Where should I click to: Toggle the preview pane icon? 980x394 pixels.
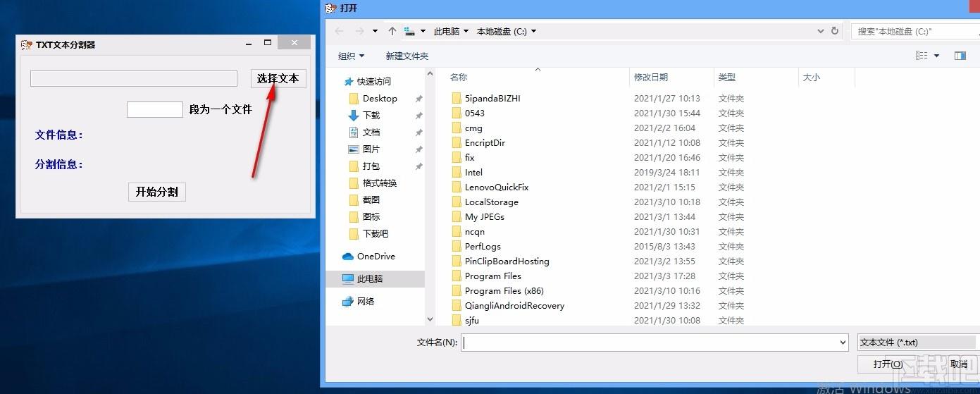coord(960,56)
